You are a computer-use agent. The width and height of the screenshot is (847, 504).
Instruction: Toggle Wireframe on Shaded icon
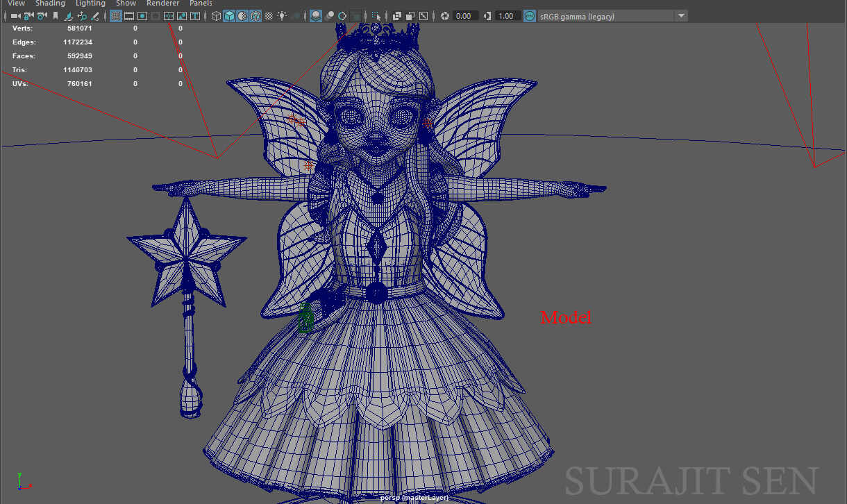[x=255, y=15]
